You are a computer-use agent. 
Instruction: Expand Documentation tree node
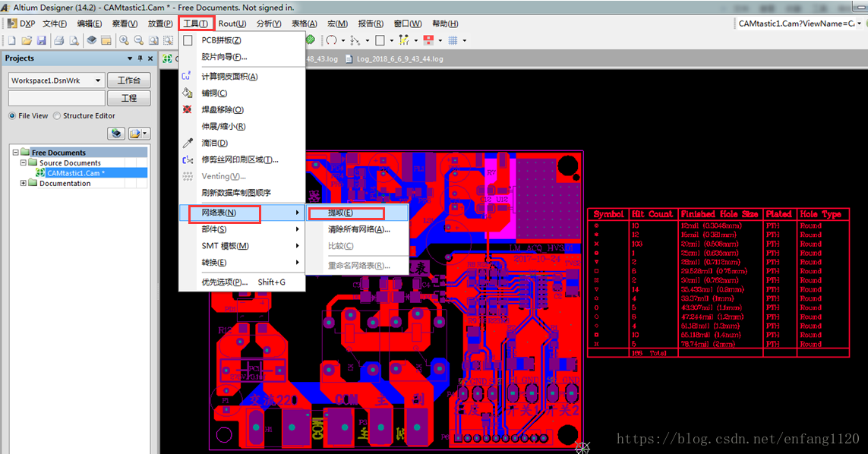(x=24, y=183)
